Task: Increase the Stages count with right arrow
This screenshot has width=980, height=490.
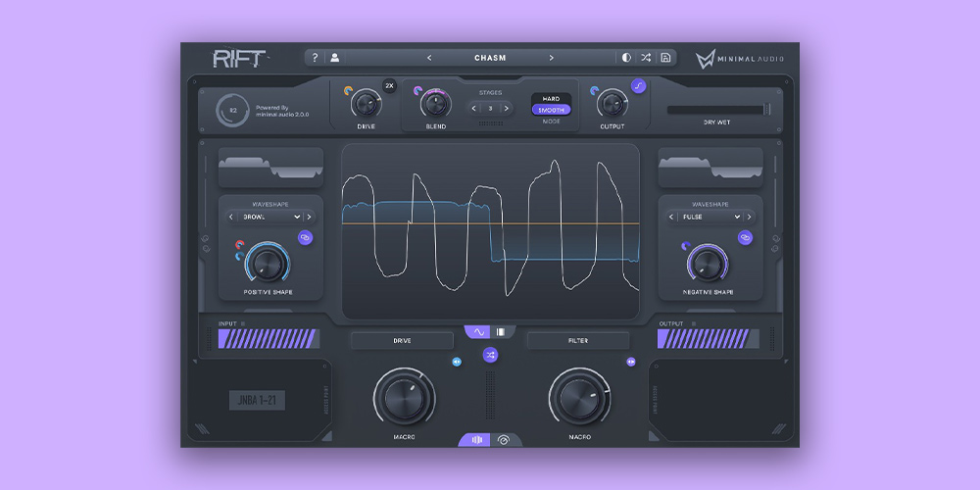Action: coord(507,109)
